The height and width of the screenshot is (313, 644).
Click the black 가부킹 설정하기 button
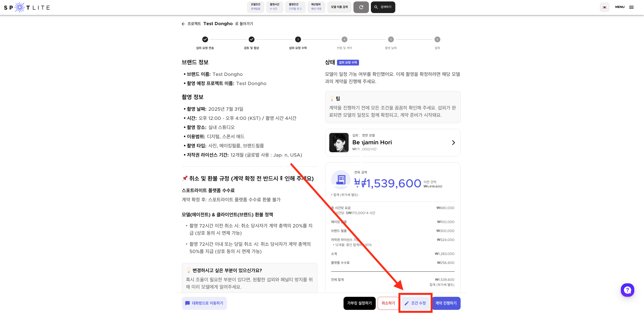[359, 303]
